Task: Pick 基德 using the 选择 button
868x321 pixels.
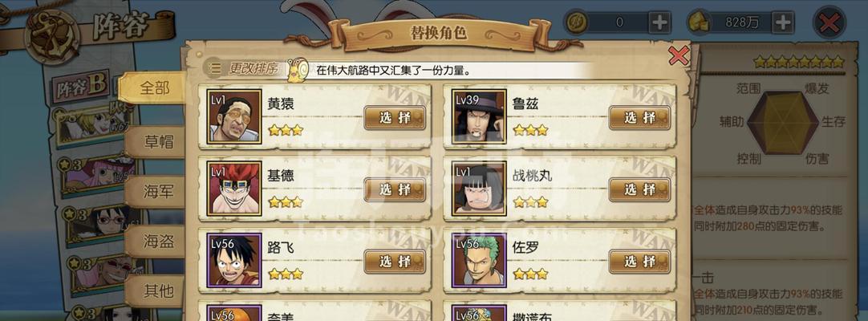Action: pyautogui.click(x=395, y=190)
